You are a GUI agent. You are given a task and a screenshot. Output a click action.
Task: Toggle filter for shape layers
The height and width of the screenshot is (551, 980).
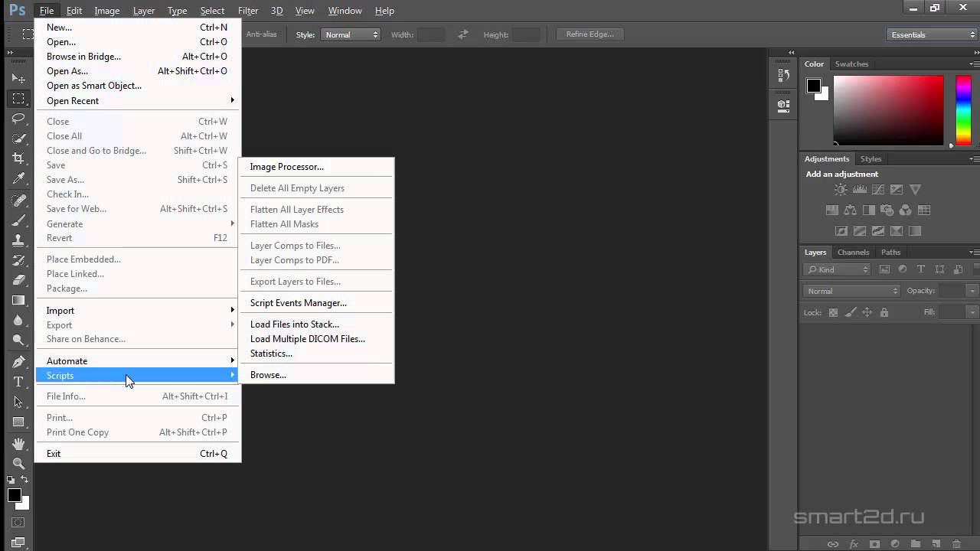coord(939,269)
